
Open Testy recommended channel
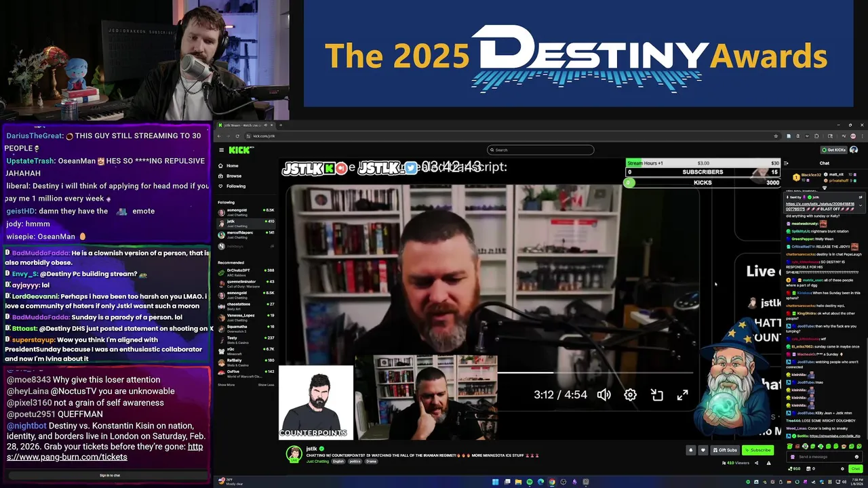pyautogui.click(x=246, y=340)
